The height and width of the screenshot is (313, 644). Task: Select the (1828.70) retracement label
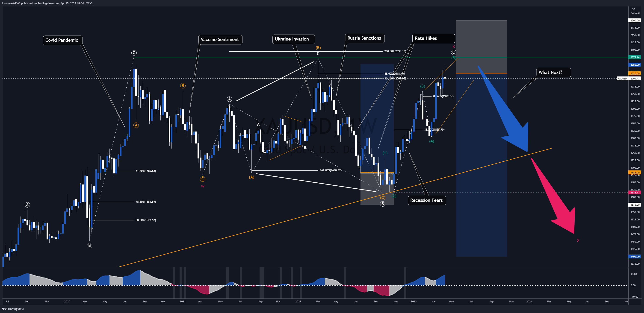434,130
